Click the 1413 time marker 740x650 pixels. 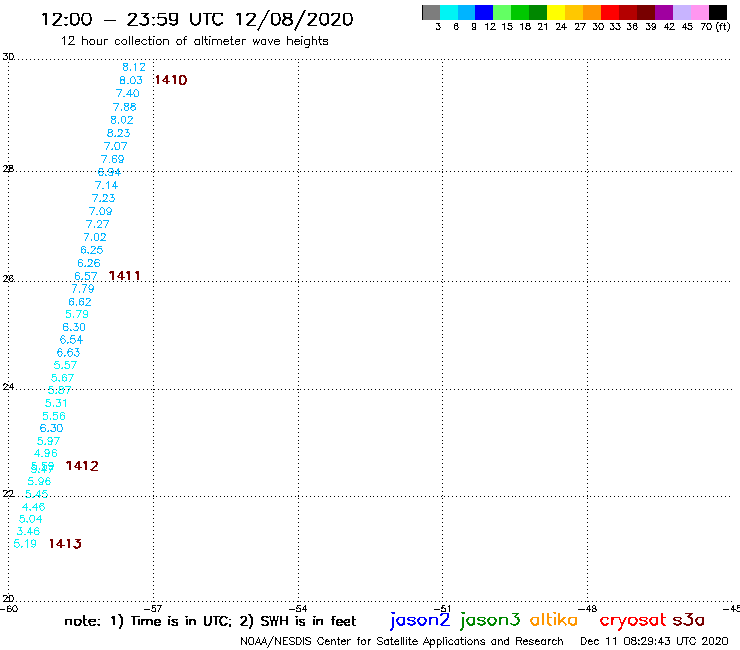[x=65, y=544]
